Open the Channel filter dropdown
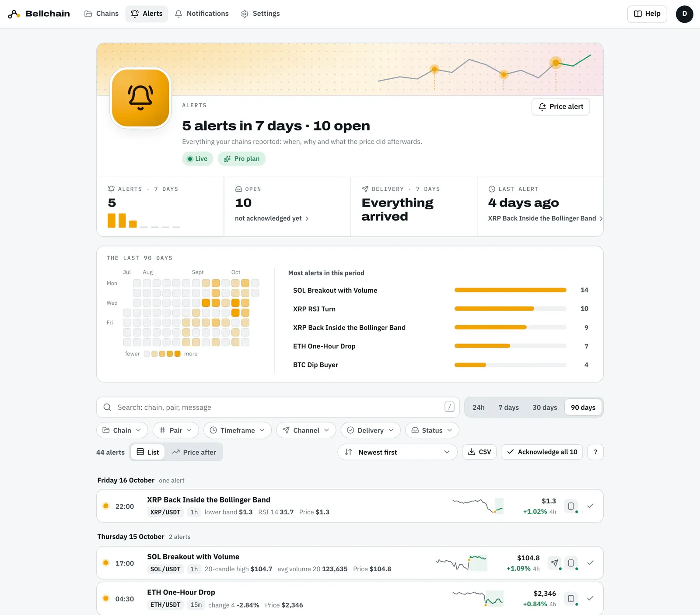The height and width of the screenshot is (615, 700). point(306,430)
